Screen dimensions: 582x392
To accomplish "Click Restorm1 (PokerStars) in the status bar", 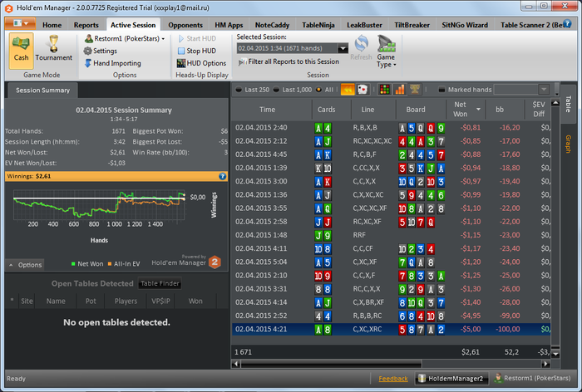I will [x=533, y=378].
